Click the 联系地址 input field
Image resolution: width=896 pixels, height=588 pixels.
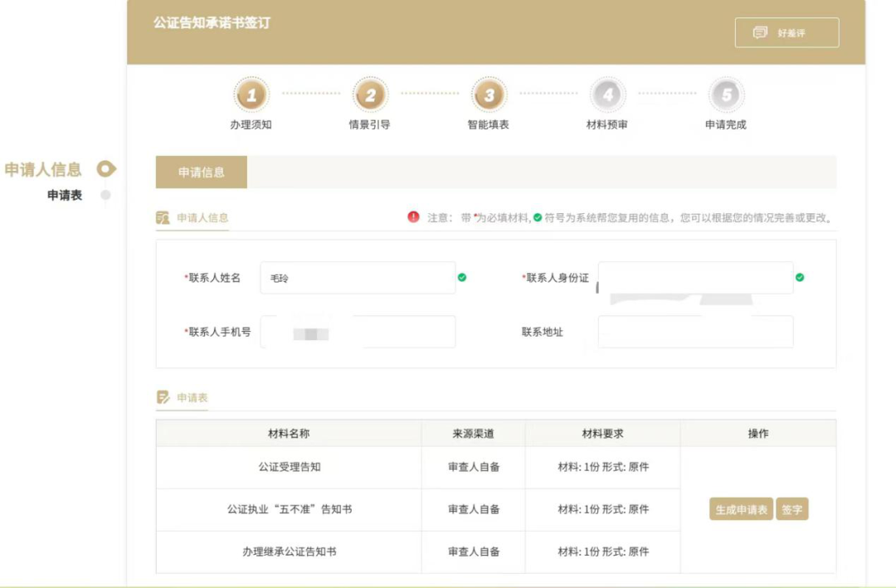tap(695, 332)
